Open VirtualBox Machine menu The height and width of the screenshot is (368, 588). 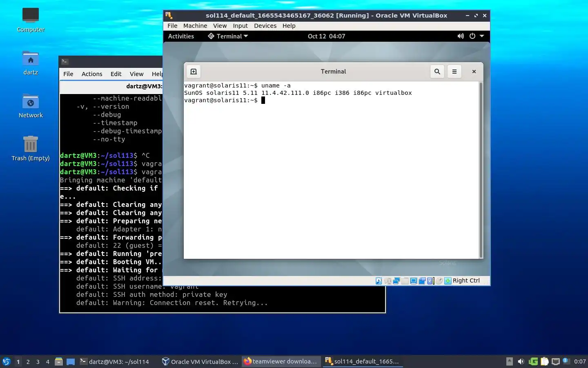195,25
